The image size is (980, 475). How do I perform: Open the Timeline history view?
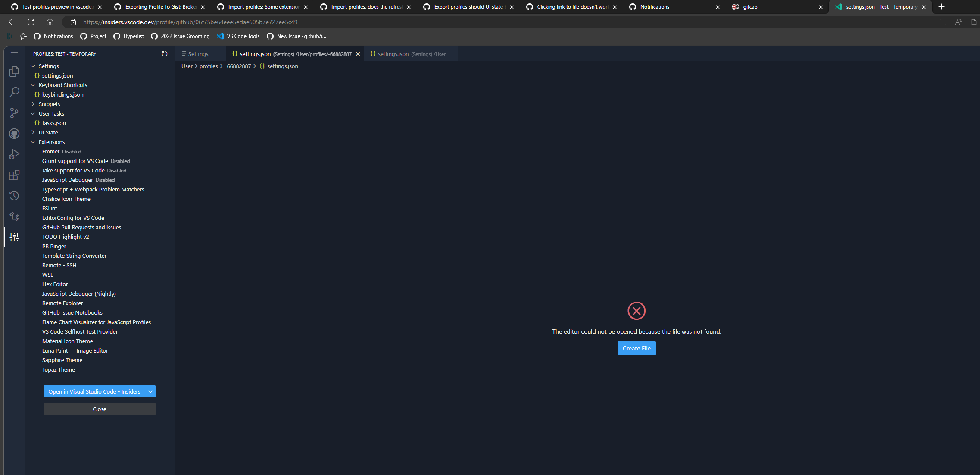pyautogui.click(x=14, y=196)
